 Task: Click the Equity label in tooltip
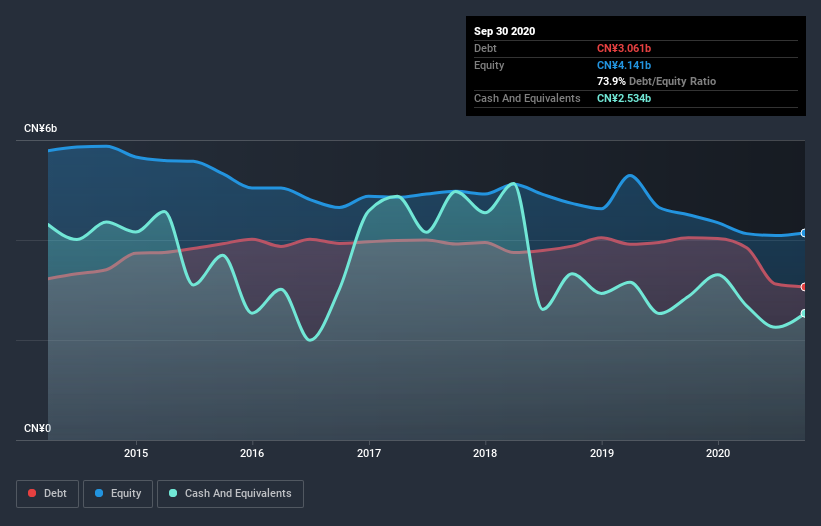click(489, 65)
